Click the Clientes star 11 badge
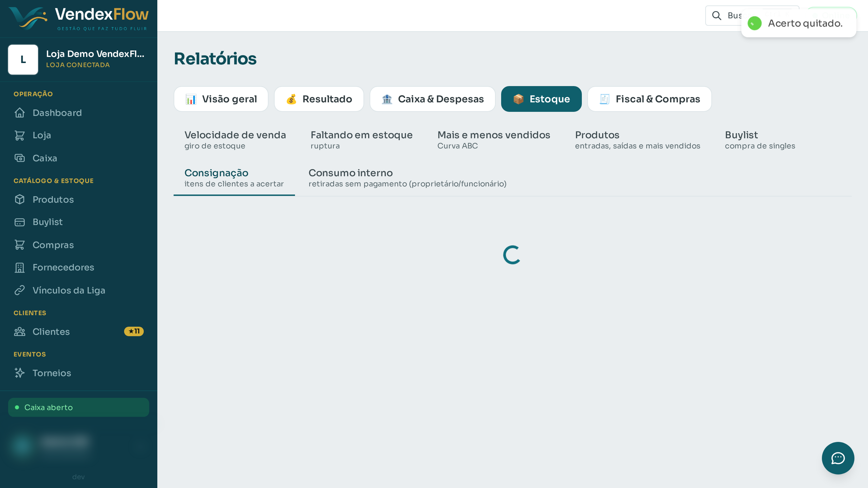 [134, 331]
